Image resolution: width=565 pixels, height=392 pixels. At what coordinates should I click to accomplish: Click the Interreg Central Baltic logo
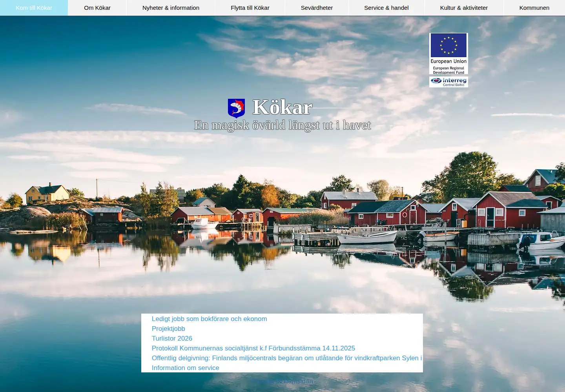pos(448,82)
